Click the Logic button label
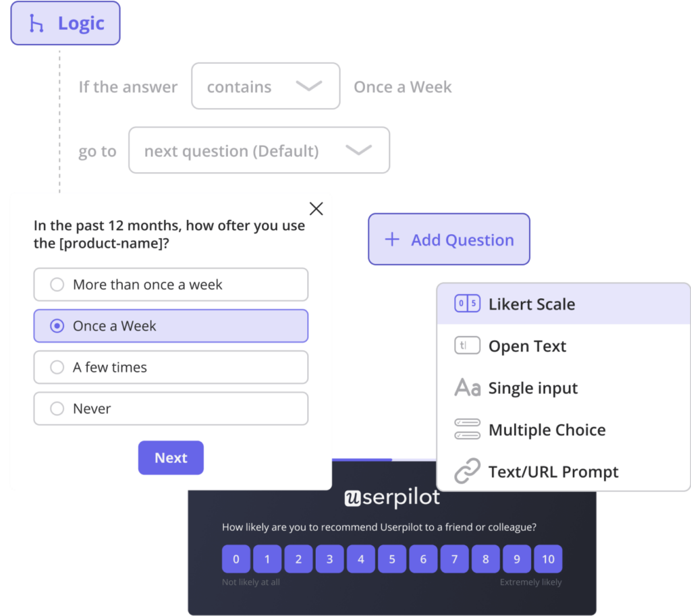Viewport: 691px width, 616px height. pos(80,24)
